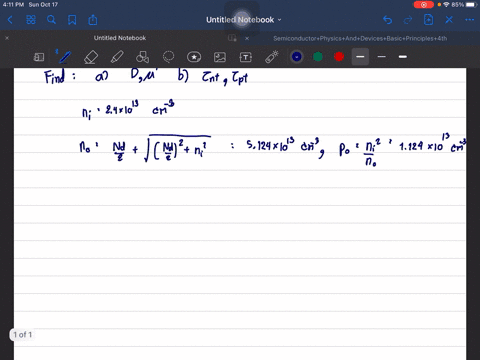
Task: Close the Semiconductor Physics tab
Action: [x=247, y=38]
